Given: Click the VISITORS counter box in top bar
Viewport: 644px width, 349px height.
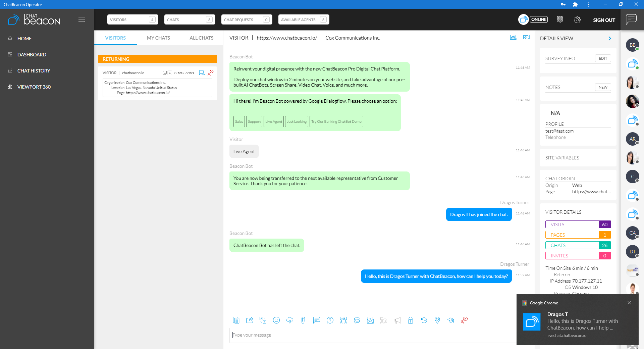Looking at the screenshot, I should click(132, 19).
